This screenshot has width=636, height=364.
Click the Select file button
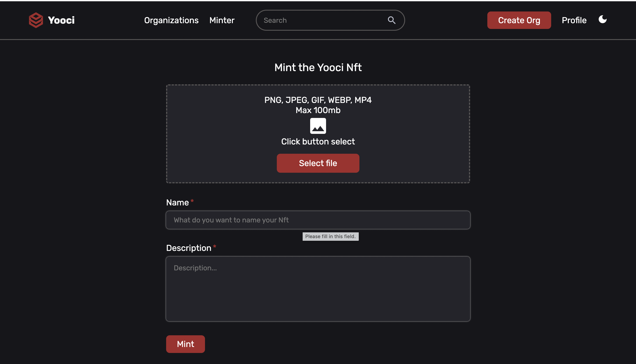[x=318, y=163]
